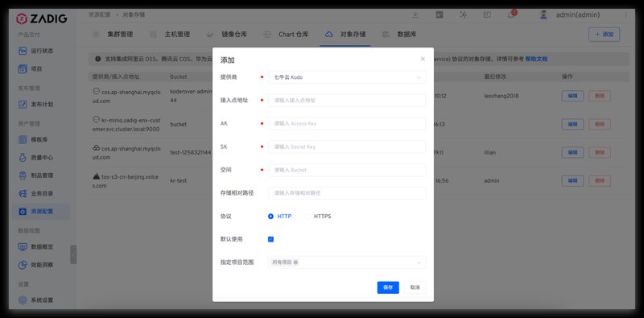Viewport: 644px width, 318px height.
Task: Switch to the 数据库 tab
Action: coord(407,35)
